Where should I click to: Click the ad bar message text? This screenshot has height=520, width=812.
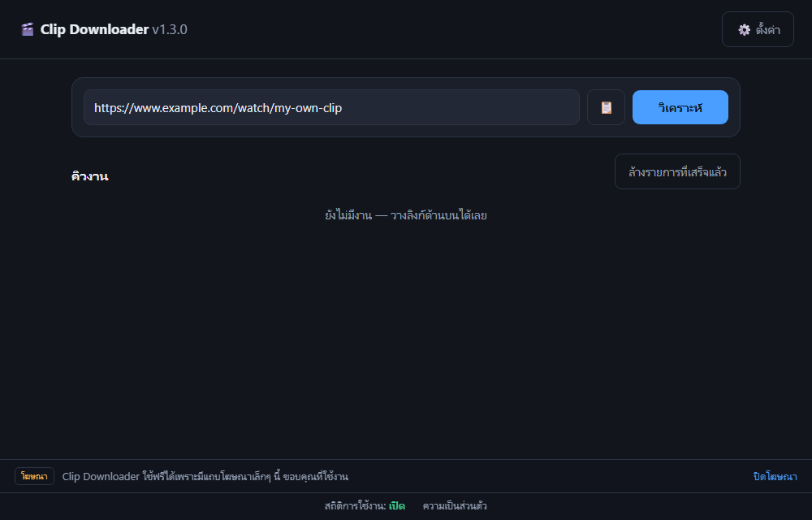[x=205, y=476]
